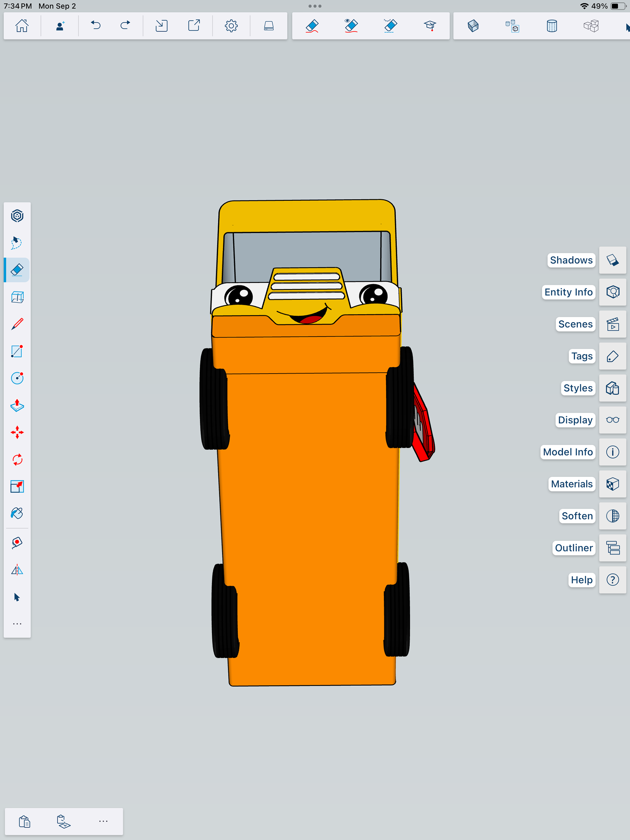Choose the Rotate tool in left toolbar

[x=17, y=460]
